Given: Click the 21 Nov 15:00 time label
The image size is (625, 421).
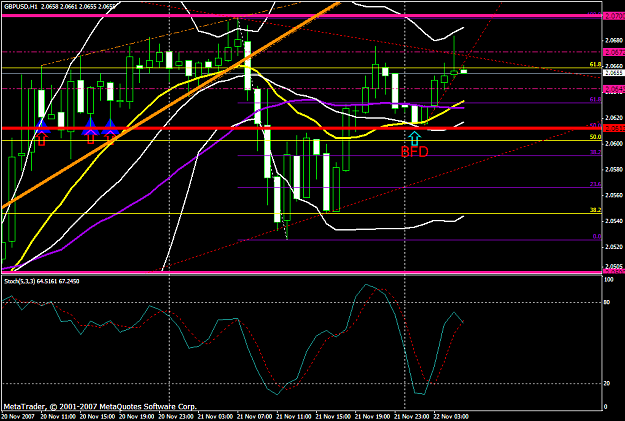Looking at the screenshot, I should [334, 417].
